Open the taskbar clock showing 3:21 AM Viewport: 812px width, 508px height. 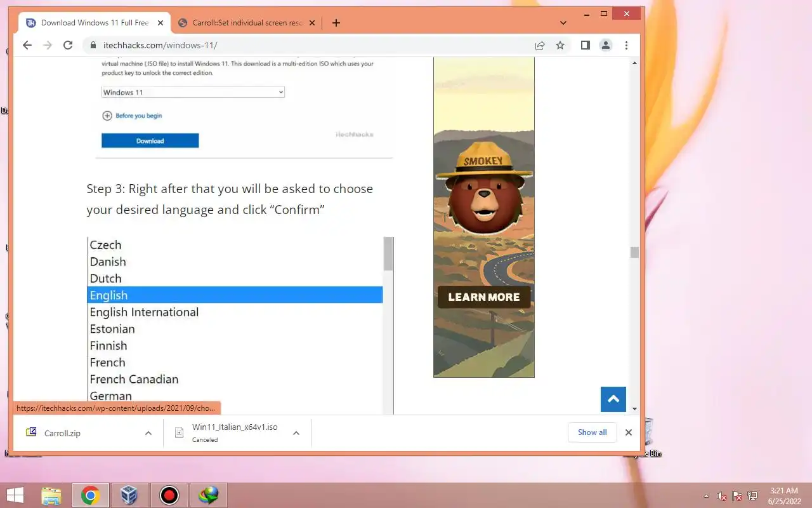coord(785,496)
